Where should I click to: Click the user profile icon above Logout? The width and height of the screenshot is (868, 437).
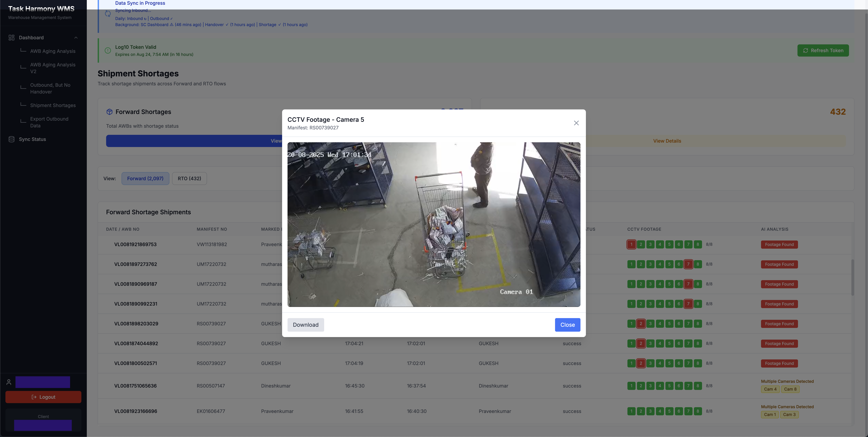pyautogui.click(x=9, y=382)
